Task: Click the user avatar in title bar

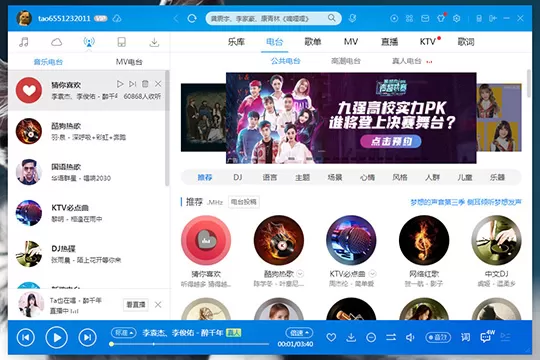Action: click(24, 18)
